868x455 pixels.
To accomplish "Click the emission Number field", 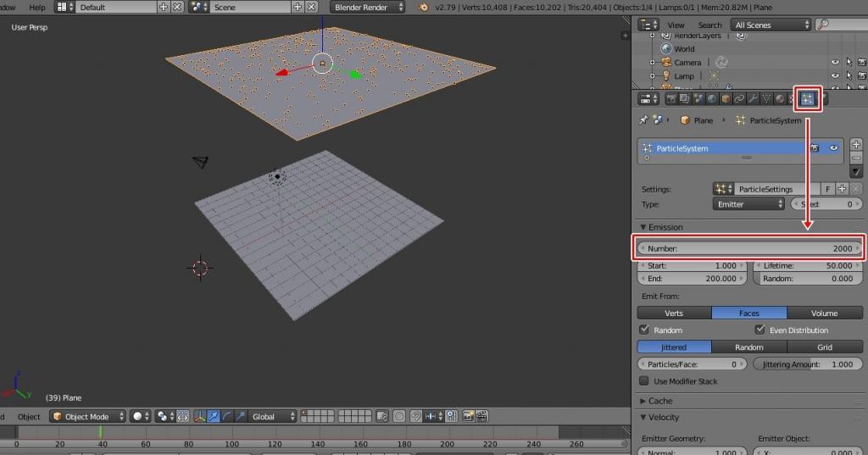I will pos(749,248).
